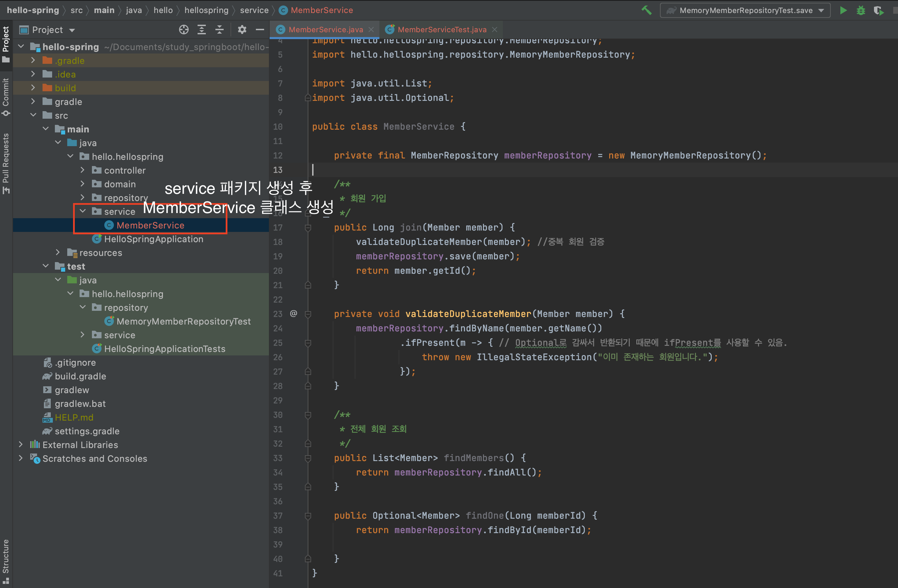Click the Collapse All icon in Project panel
The height and width of the screenshot is (588, 898).
click(220, 30)
